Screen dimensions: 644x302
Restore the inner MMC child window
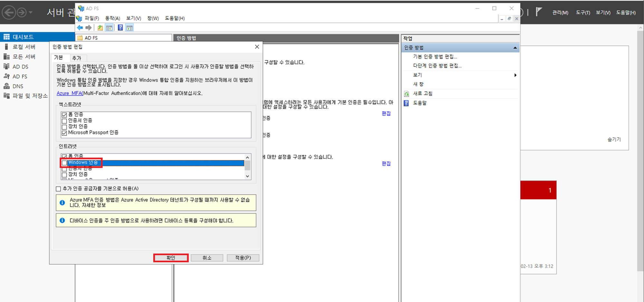click(509, 19)
